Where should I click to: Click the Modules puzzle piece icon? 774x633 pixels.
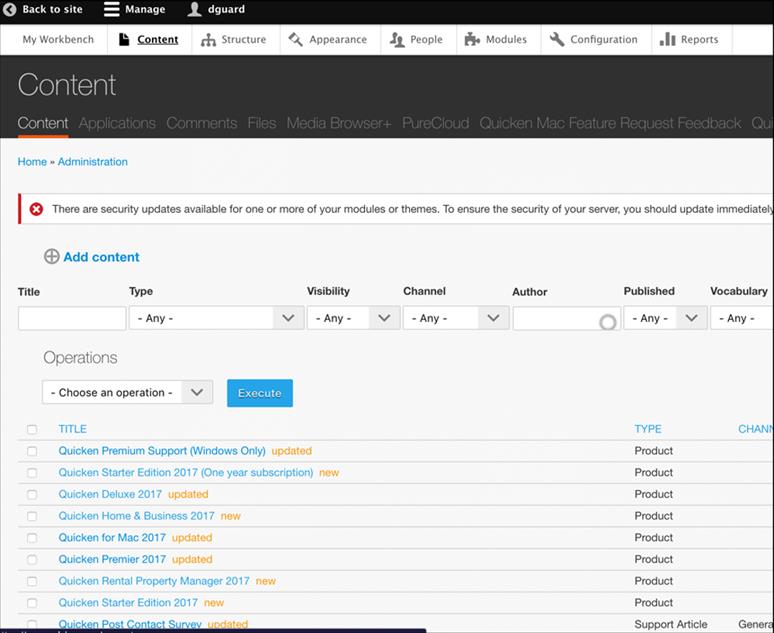(472, 40)
